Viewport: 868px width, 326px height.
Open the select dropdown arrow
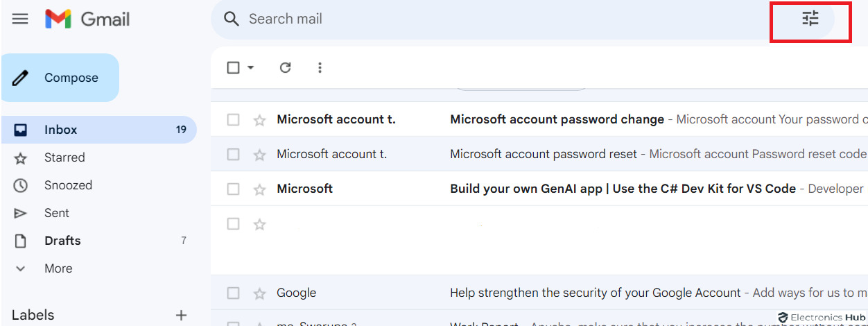pyautogui.click(x=250, y=67)
